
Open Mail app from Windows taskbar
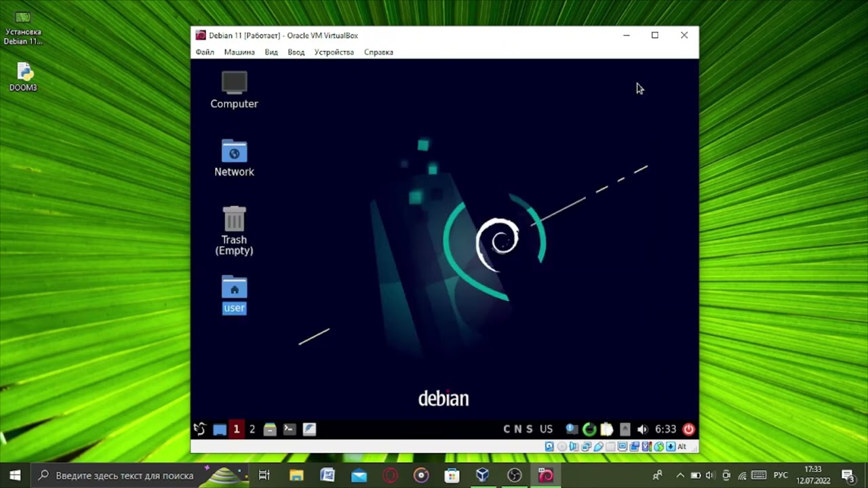pyautogui.click(x=359, y=475)
